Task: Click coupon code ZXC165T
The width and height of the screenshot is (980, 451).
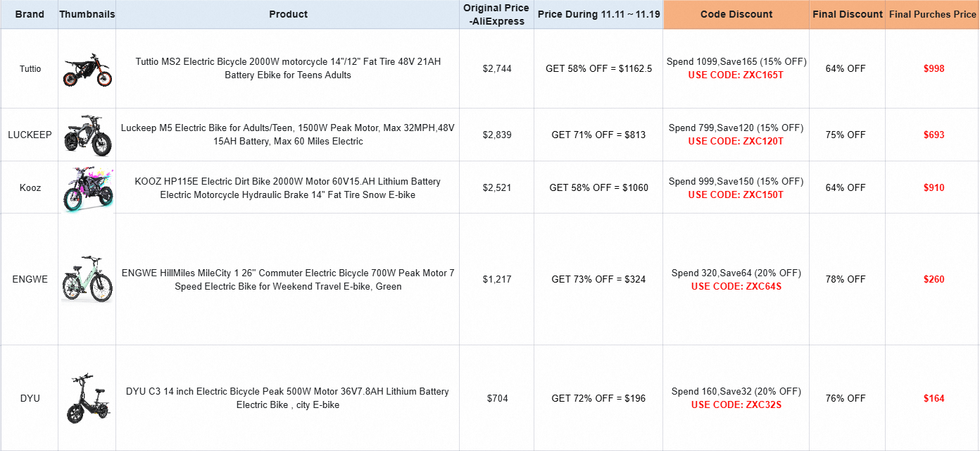Action: pyautogui.click(x=736, y=75)
